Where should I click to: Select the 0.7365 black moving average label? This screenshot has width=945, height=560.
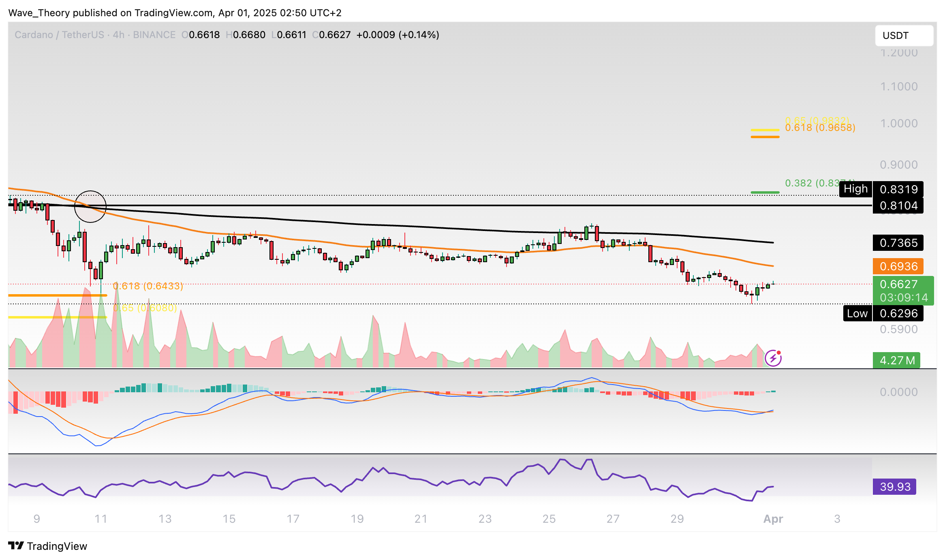point(898,243)
